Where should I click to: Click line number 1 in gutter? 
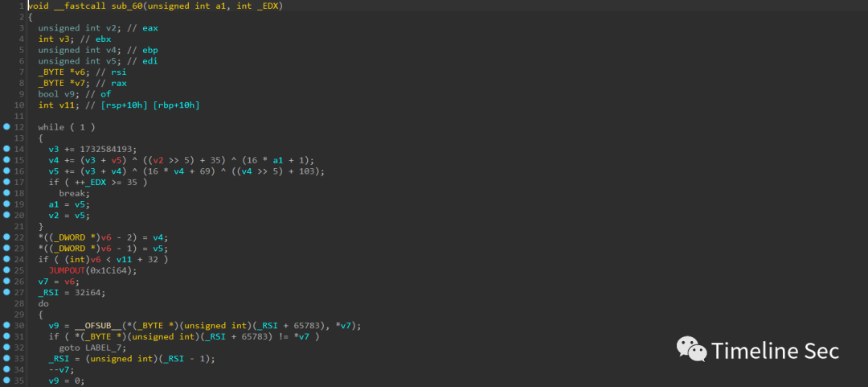click(x=22, y=6)
